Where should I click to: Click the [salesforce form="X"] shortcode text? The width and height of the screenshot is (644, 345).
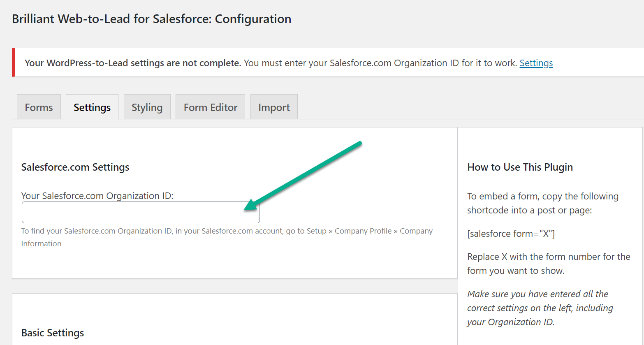coord(511,234)
